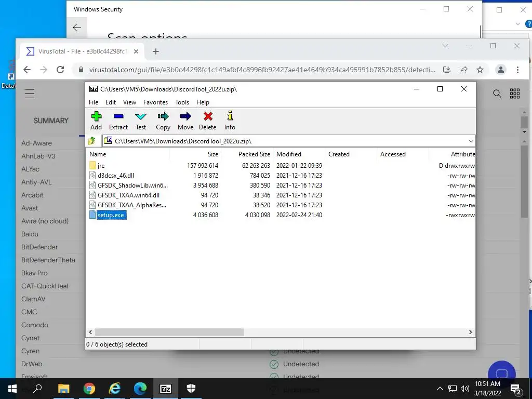Bookmark the page with the star icon
Screen dimensions: 532x399
click(480, 70)
